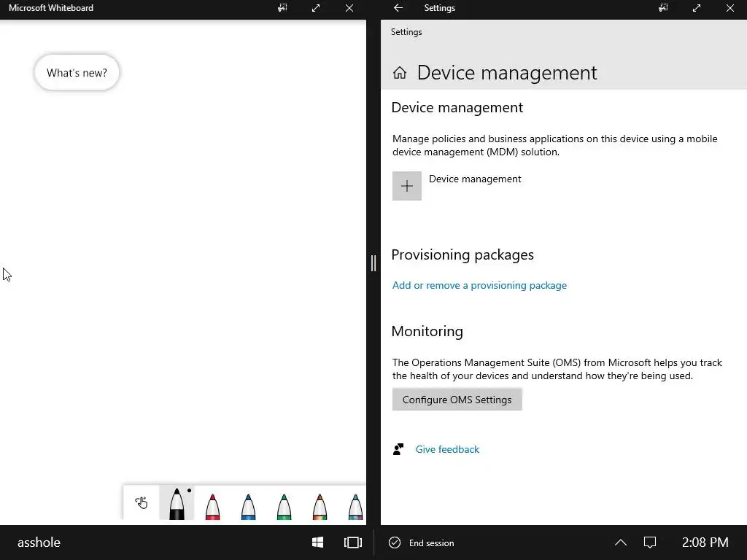Expand Whiteboard window to full screen
The image size is (747, 560).
(x=316, y=8)
